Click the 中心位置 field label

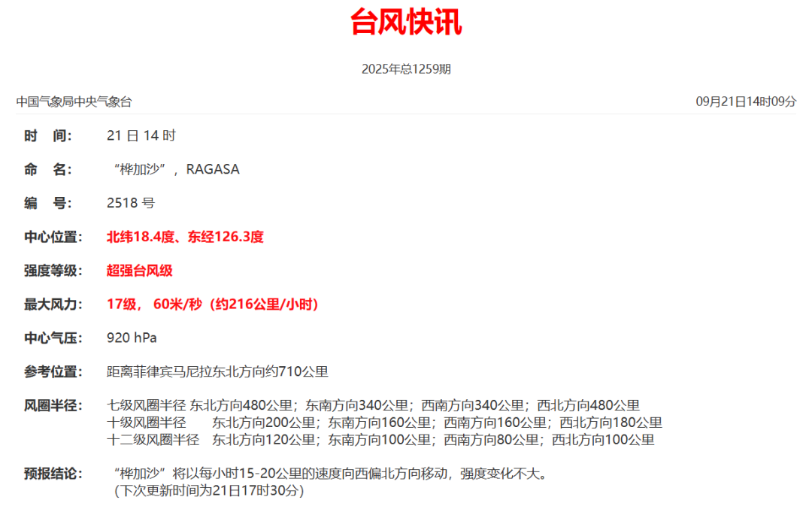coord(51,237)
